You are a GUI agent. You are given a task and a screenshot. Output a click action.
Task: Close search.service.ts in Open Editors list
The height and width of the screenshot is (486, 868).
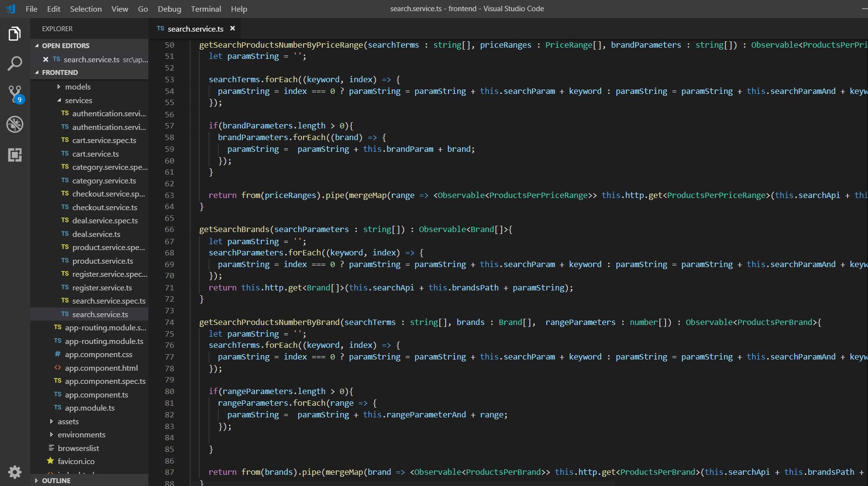tap(45, 59)
